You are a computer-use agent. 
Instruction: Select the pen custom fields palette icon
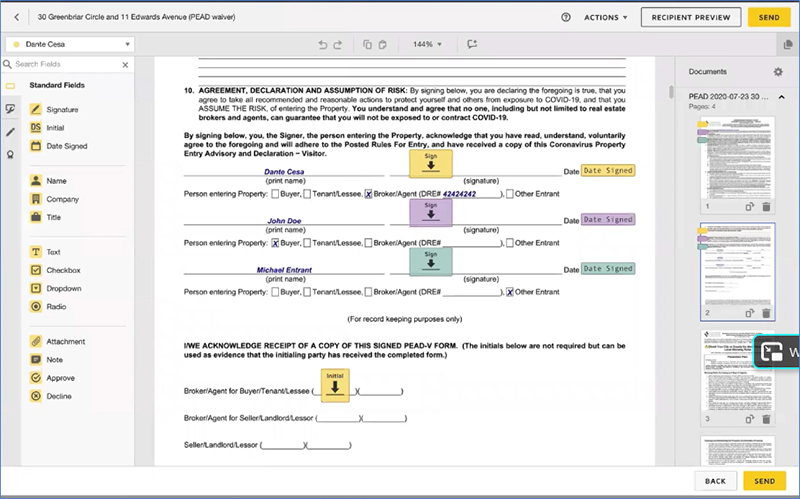coord(10,132)
